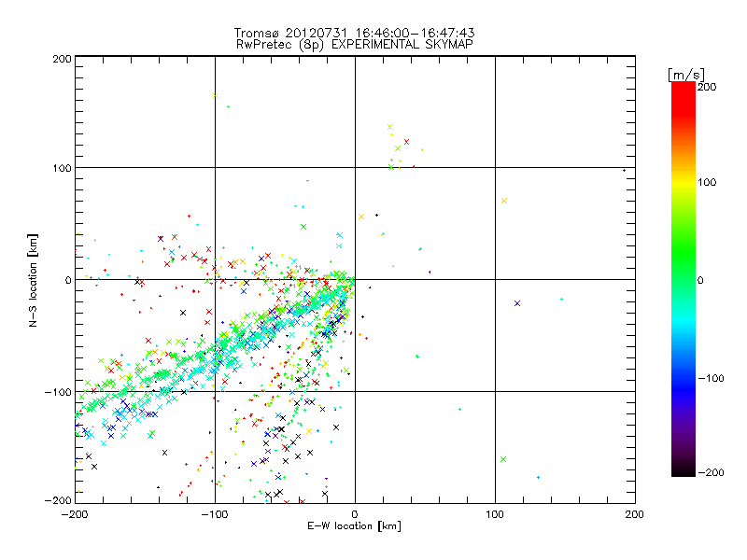Click the -200 label beside the color bar
The image size is (747, 560).
tap(711, 472)
